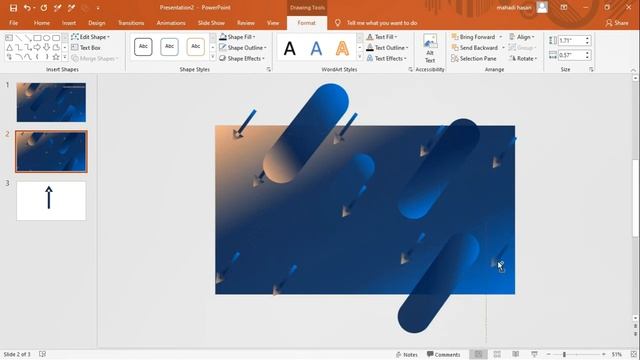Switch to the Transitions tab
The height and width of the screenshot is (360, 640).
click(131, 23)
